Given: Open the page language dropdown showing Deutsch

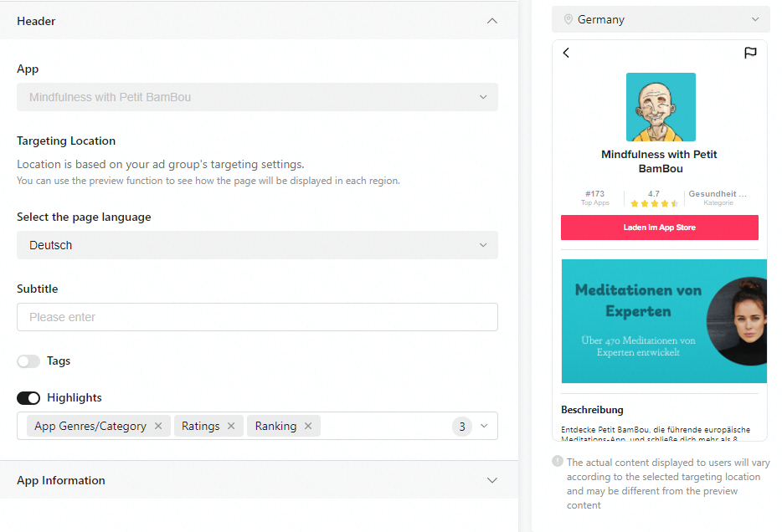Looking at the screenshot, I should pos(257,245).
